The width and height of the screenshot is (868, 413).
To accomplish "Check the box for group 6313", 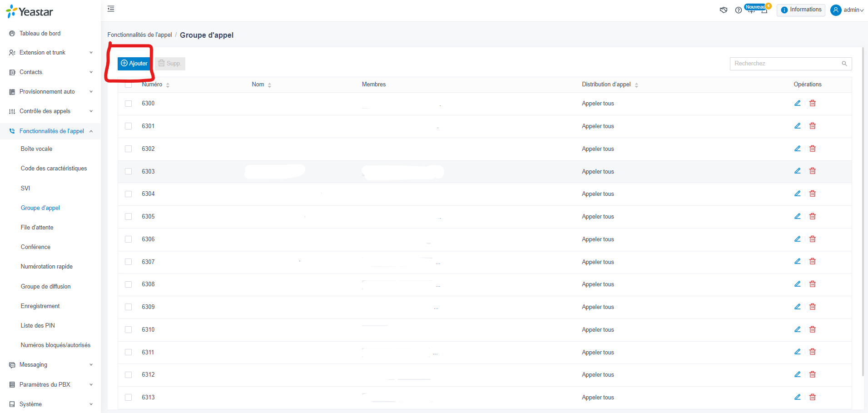I will coord(128,398).
